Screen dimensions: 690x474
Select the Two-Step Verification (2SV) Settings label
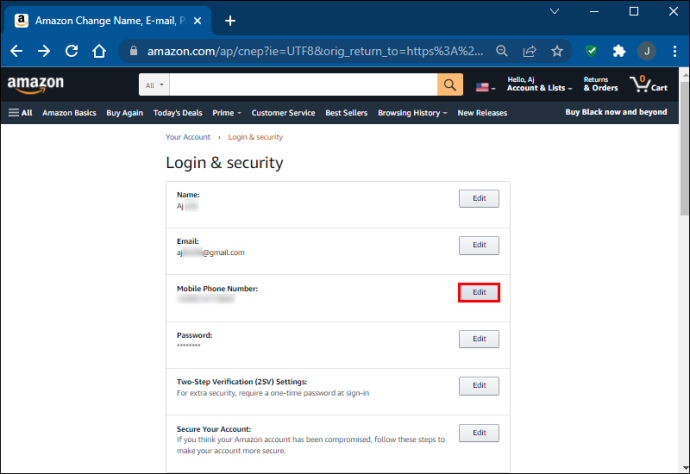coord(242,382)
